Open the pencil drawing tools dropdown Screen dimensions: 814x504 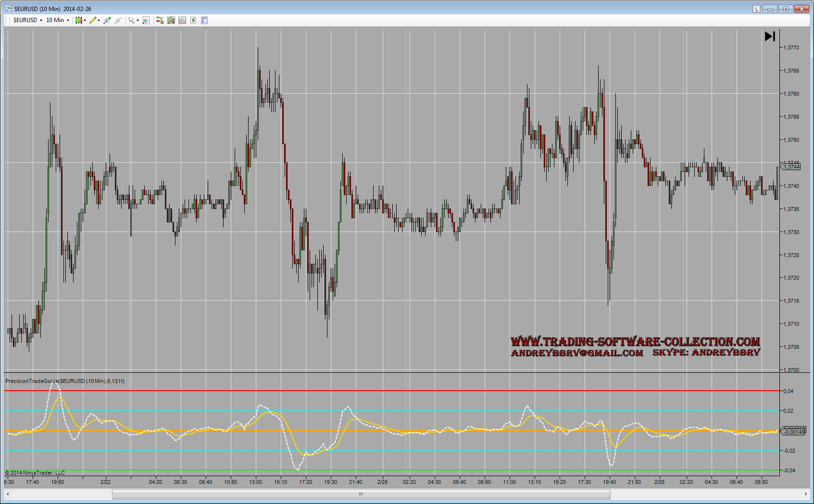pyautogui.click(x=94, y=20)
